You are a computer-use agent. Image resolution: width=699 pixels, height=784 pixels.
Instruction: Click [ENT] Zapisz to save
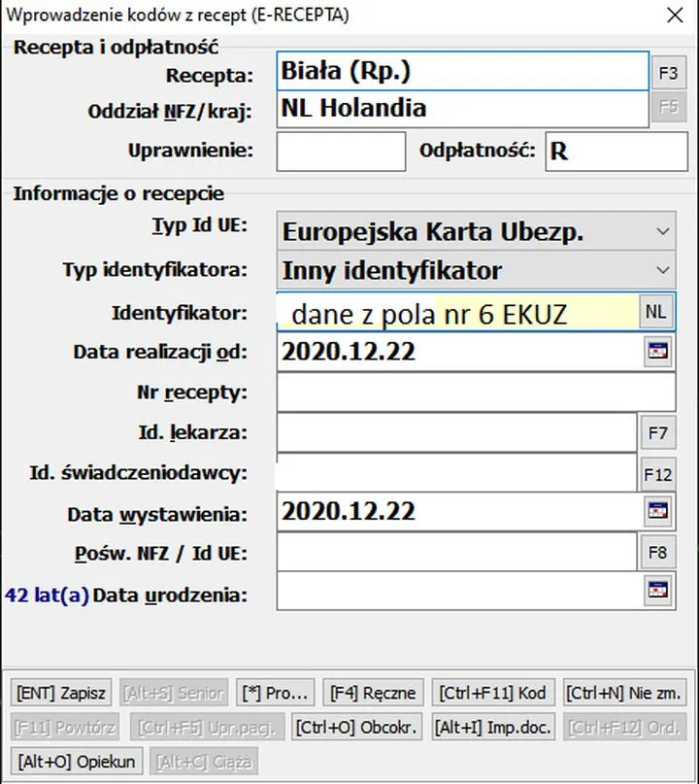pos(62,694)
